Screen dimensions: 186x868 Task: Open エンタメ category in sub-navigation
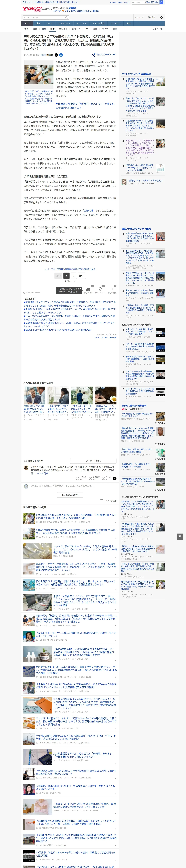click(63, 29)
